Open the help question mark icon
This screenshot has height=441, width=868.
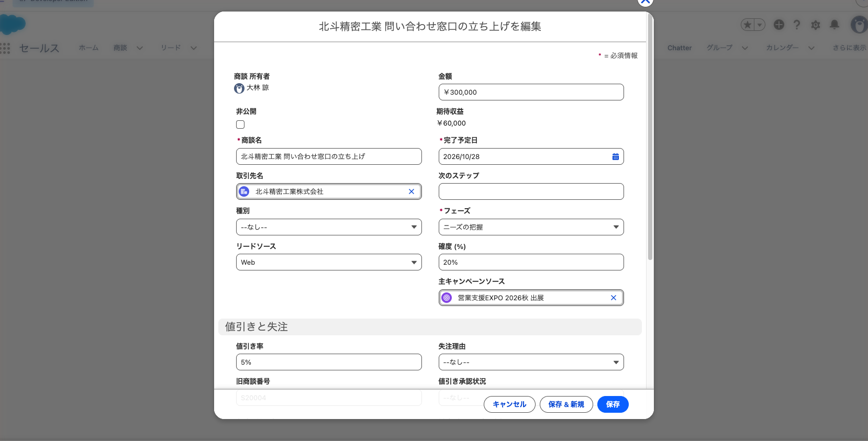point(797,25)
